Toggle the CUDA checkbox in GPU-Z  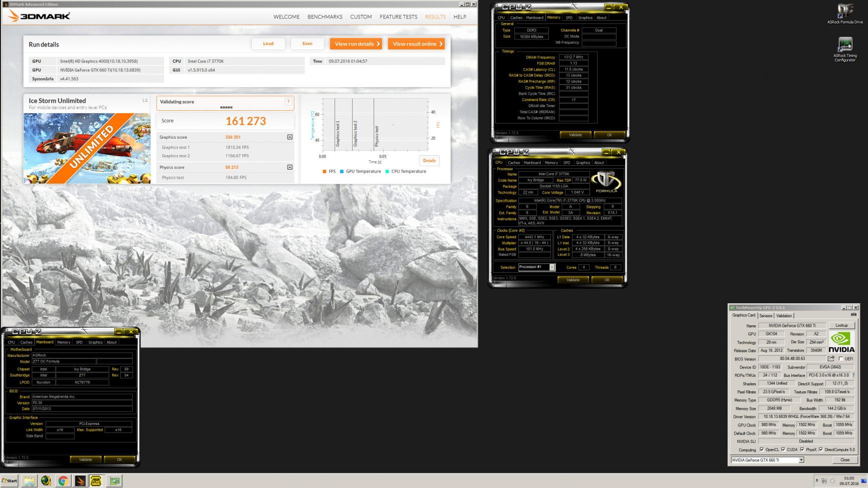[x=783, y=450]
